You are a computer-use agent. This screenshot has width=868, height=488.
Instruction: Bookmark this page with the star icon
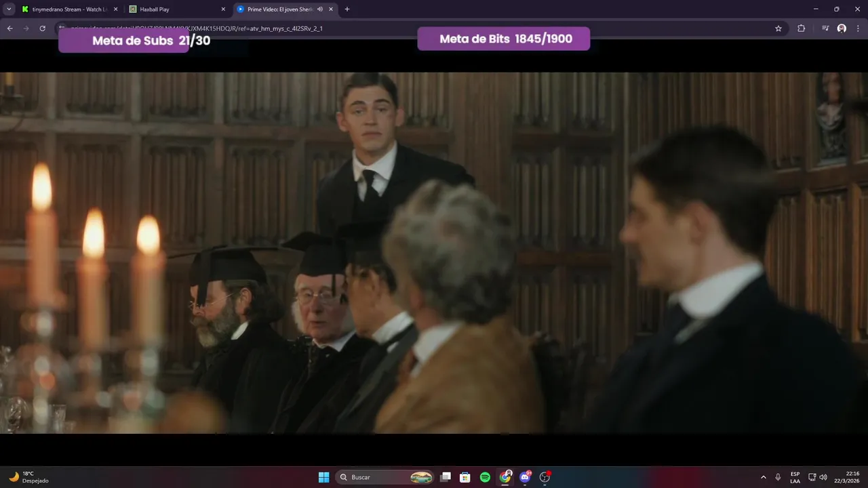point(778,28)
